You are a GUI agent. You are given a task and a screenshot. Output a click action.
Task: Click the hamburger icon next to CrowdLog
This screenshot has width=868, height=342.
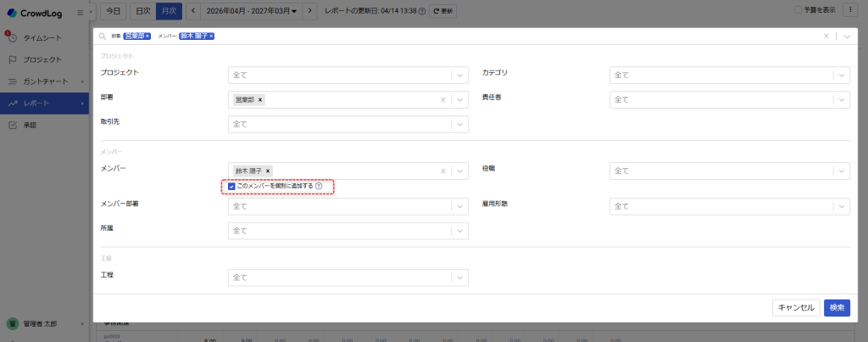pyautogui.click(x=80, y=12)
